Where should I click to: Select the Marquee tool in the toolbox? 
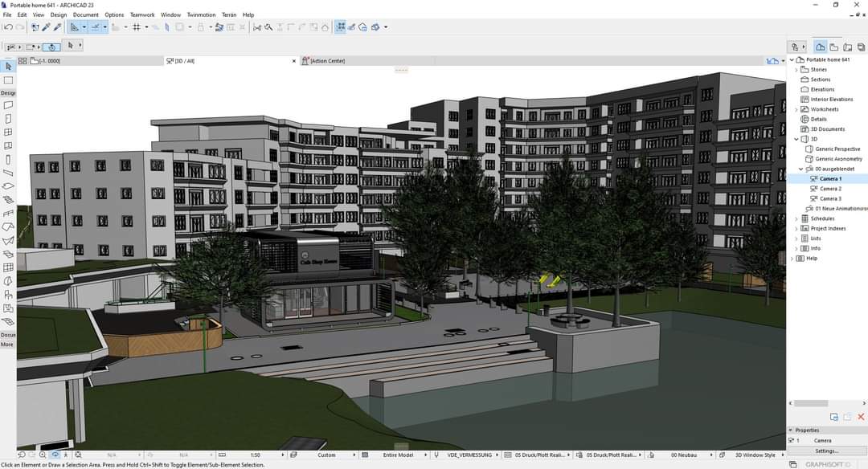[8, 80]
